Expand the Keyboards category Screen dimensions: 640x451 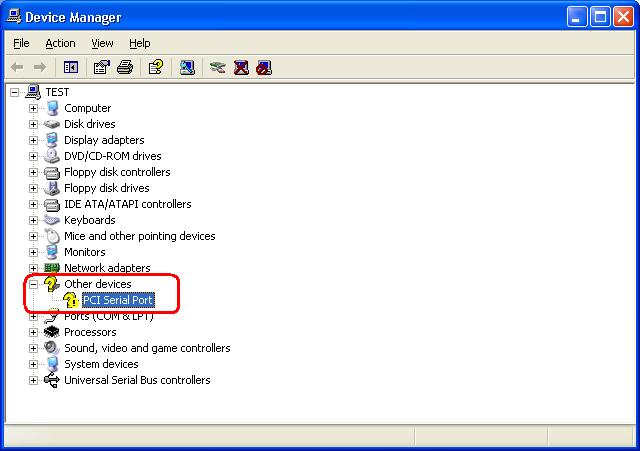coord(33,220)
